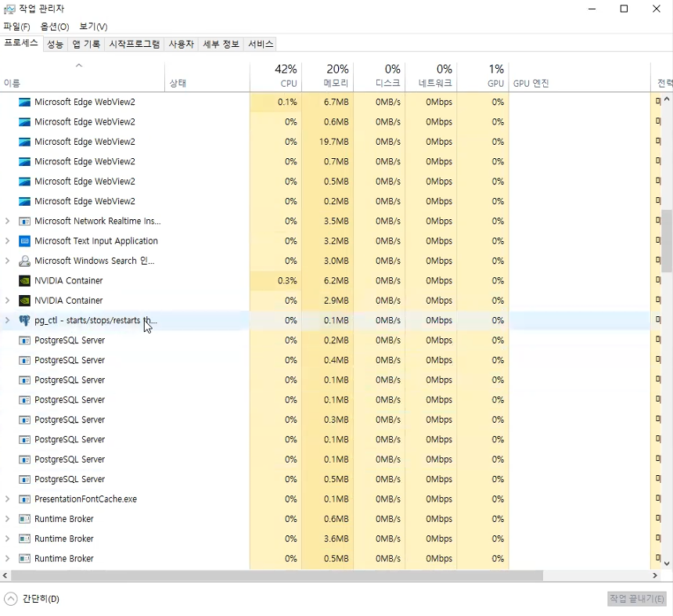Sort by the 1% GPU column header
This screenshot has width=673, height=616.
click(483, 77)
